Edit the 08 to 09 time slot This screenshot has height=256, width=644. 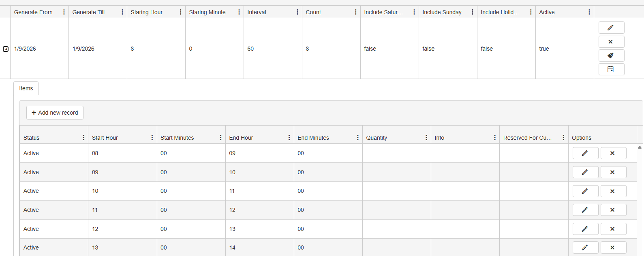click(x=585, y=153)
